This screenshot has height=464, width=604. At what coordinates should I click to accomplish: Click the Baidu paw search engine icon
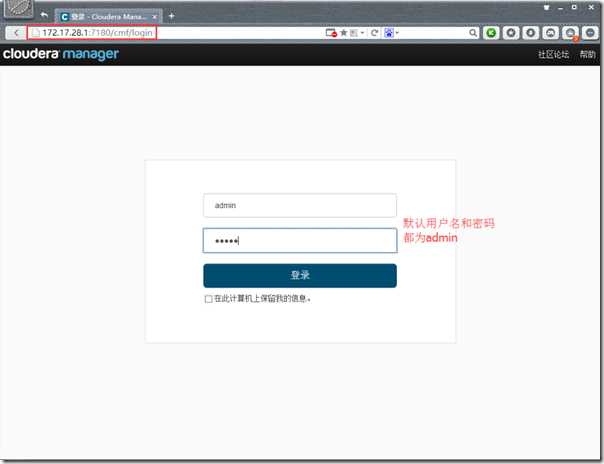tap(389, 33)
